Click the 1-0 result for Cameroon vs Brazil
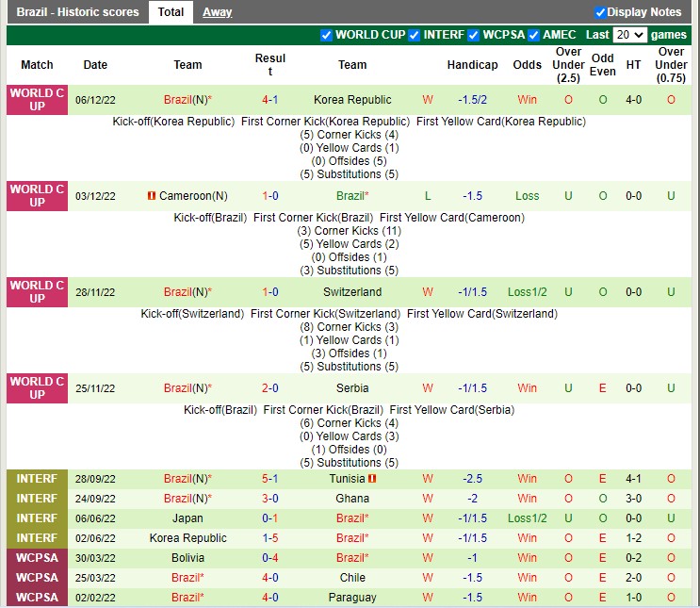Screen dimensions: 700x608 coord(270,196)
